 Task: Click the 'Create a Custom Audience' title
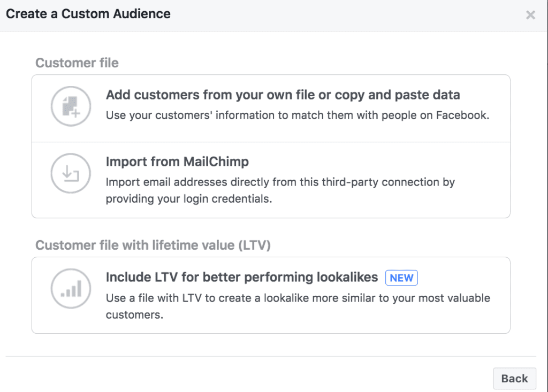(x=88, y=14)
